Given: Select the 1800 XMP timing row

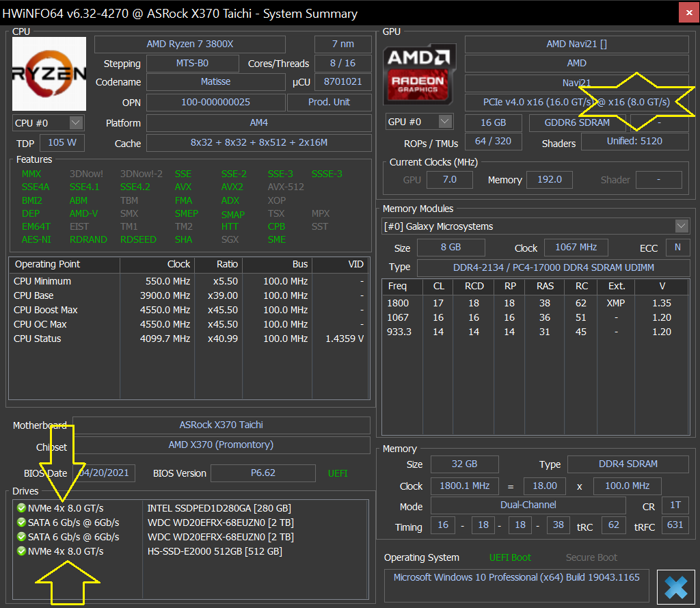Looking at the screenshot, I should [x=535, y=303].
